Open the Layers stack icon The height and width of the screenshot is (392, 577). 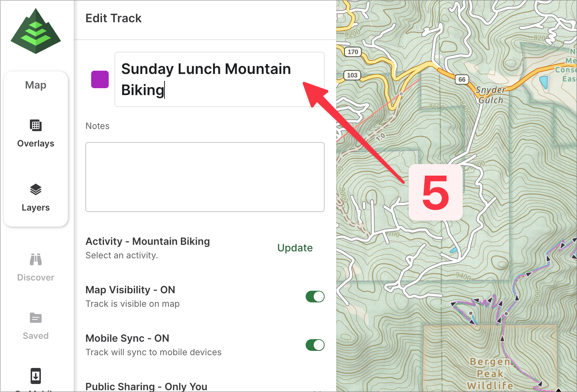pos(35,189)
